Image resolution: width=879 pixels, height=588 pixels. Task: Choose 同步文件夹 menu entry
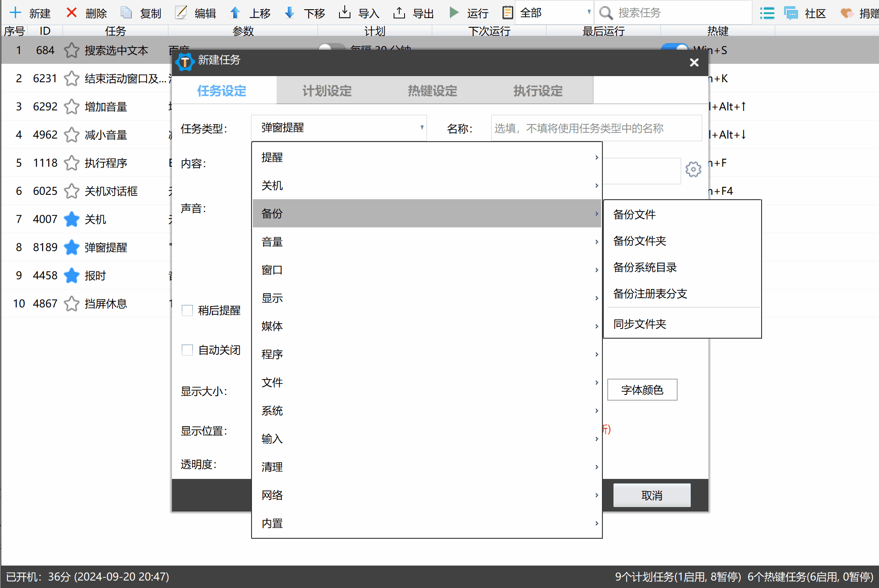coord(640,324)
